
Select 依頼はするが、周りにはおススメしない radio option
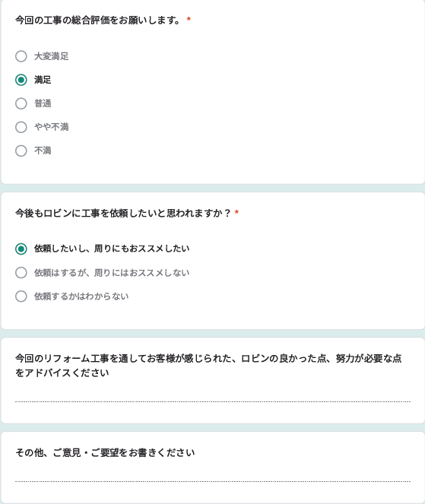(x=21, y=273)
